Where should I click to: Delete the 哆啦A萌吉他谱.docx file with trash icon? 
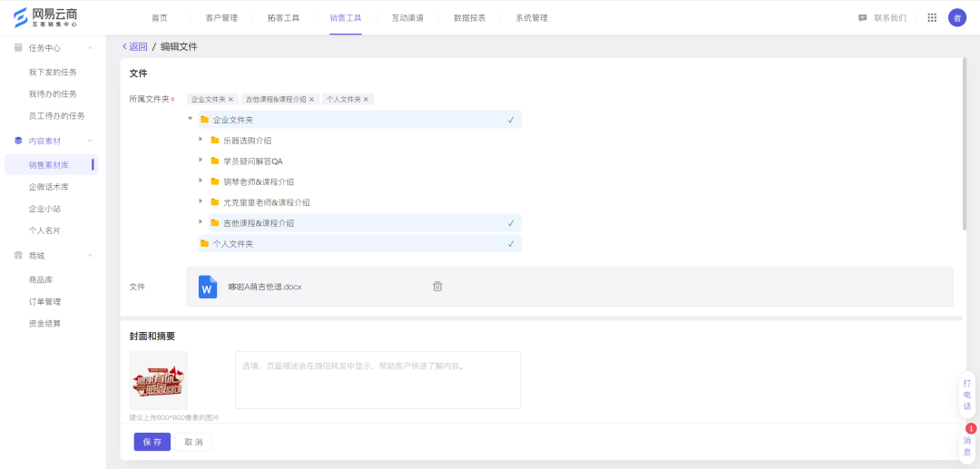437,286
